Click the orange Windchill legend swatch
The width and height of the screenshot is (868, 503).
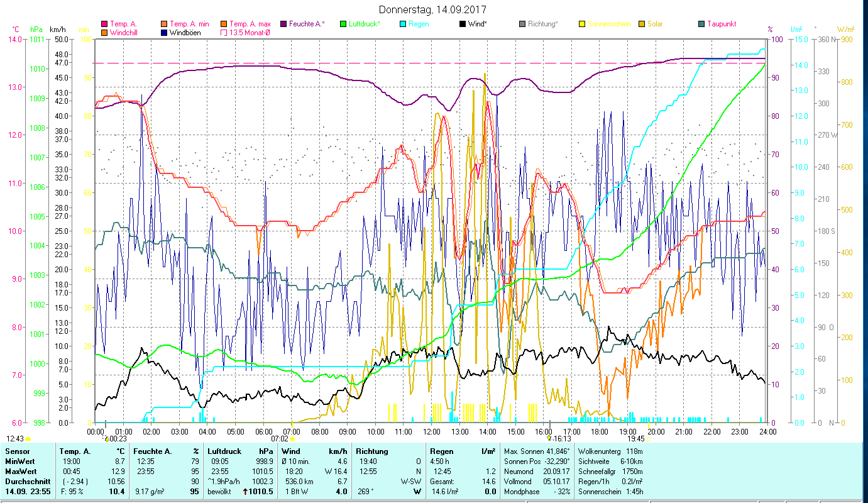(104, 32)
